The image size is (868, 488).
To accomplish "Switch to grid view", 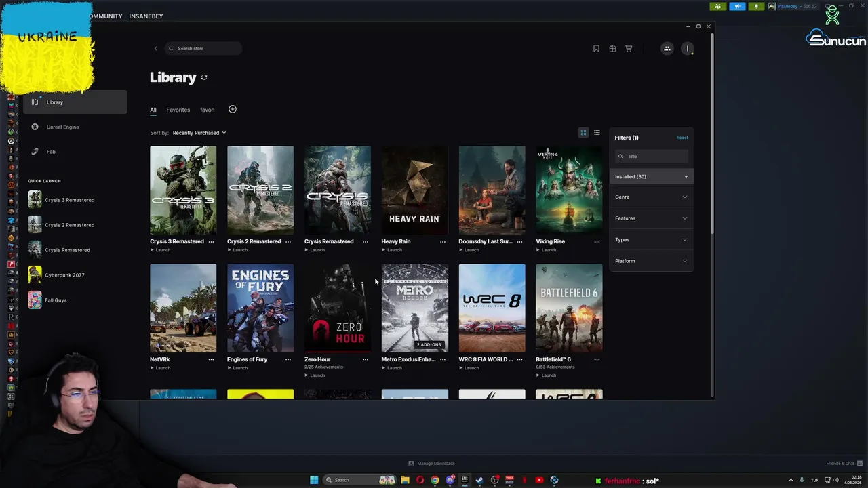I will pyautogui.click(x=583, y=133).
